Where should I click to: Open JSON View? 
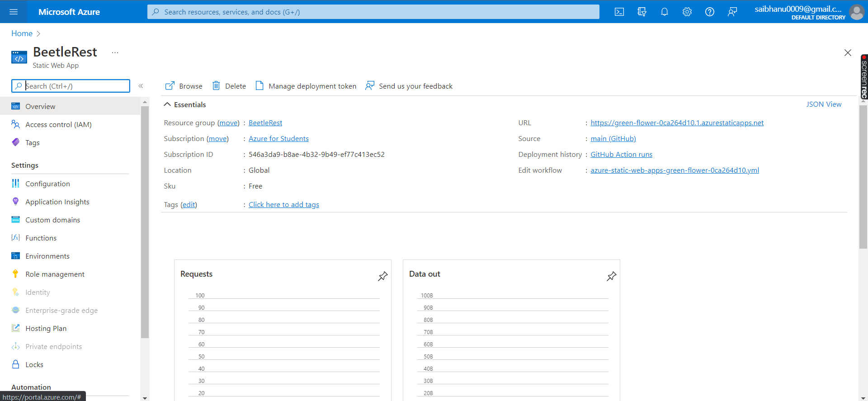824,104
